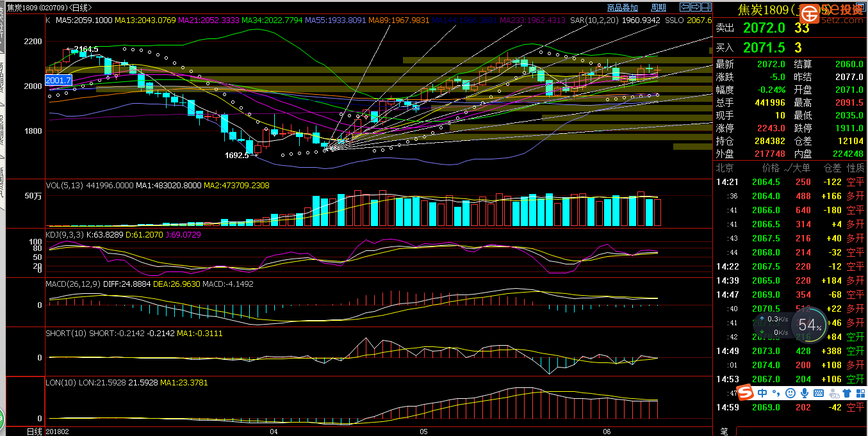Select the 笔 tick tab
Viewport: 868px width, 436px height.
coord(725,432)
